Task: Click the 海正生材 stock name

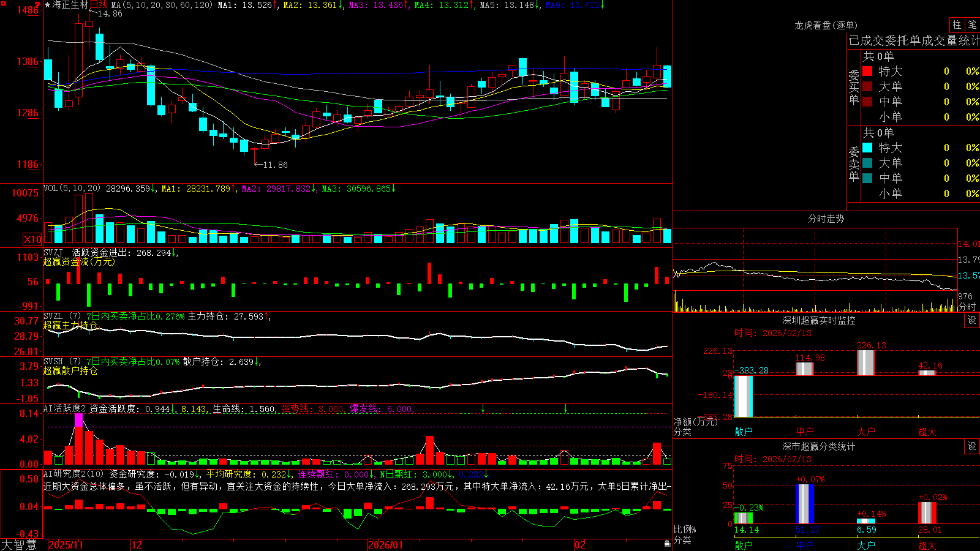Action: click(x=70, y=5)
